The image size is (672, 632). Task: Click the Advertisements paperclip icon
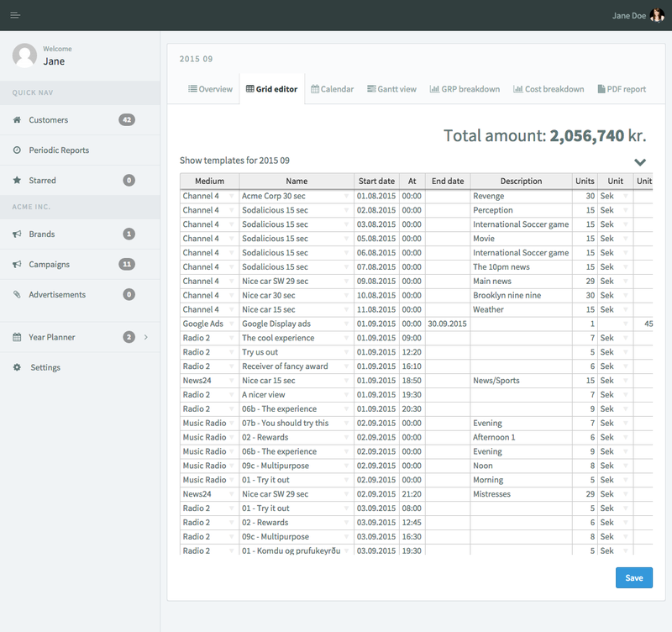pos(17,294)
